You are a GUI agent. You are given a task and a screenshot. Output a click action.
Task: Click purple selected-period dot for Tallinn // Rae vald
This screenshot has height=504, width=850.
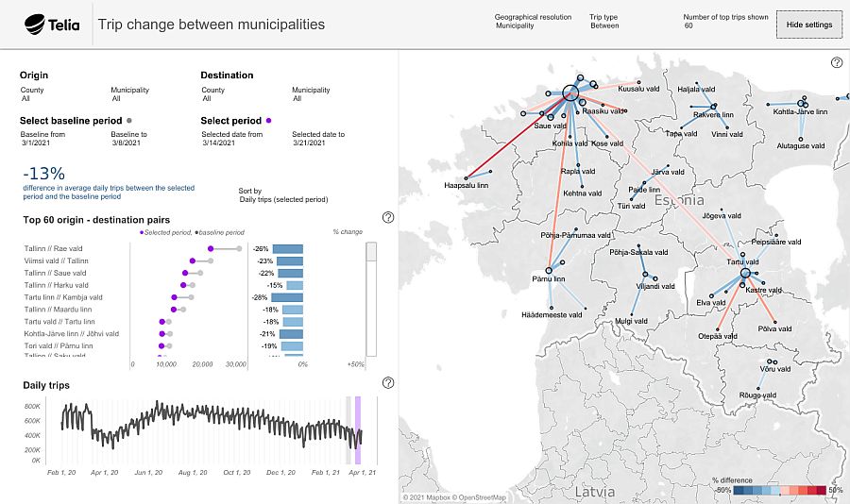211,249
